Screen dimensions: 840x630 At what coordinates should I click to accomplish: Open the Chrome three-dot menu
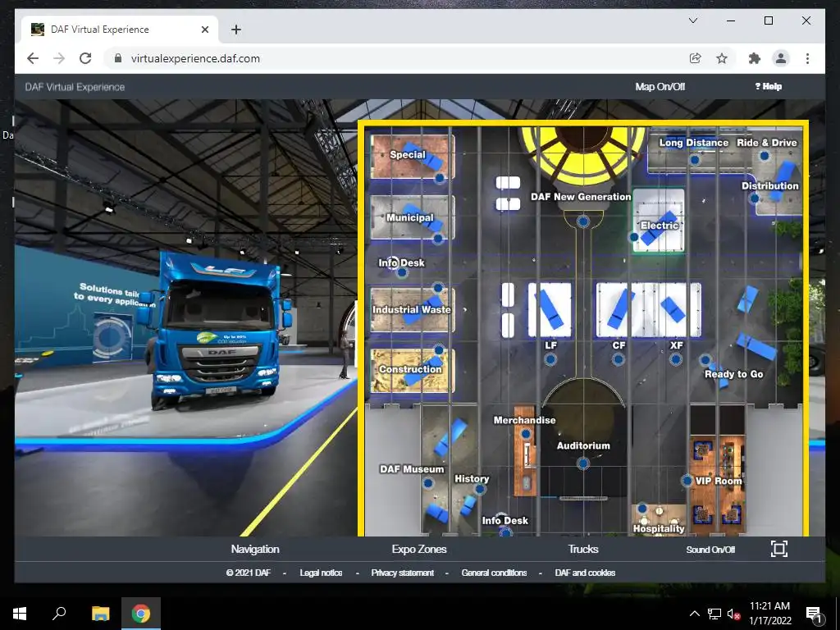pos(807,58)
